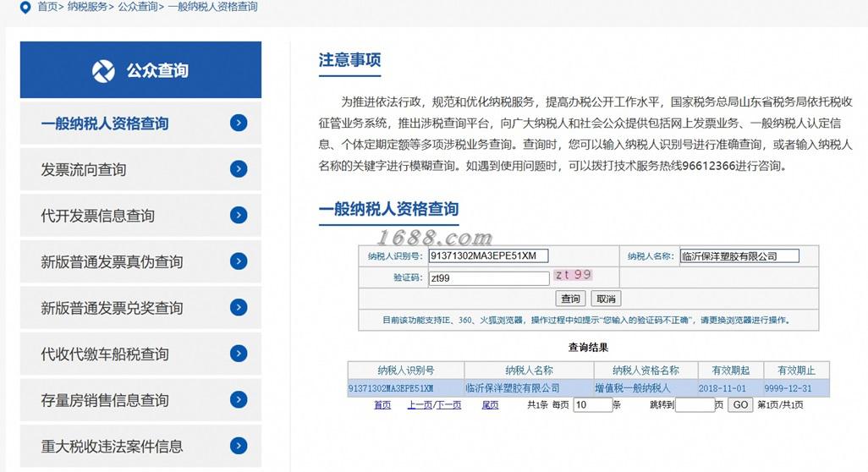Click 上一页 pagination link
The image size is (868, 472).
419,405
